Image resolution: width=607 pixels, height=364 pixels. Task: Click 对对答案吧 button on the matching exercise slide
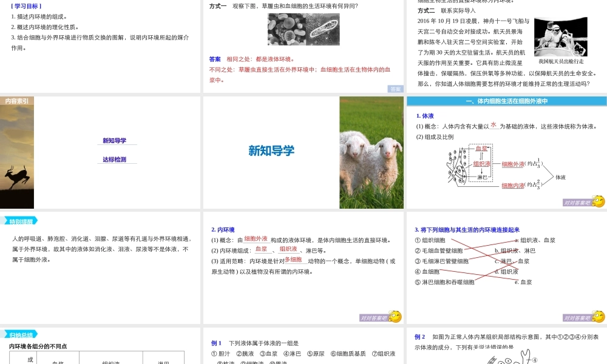(x=577, y=318)
